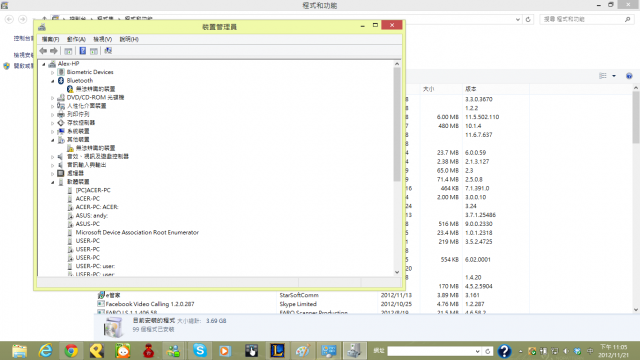The image size is (640, 360).
Task: Select the unknown device with warning under 其他裝置
Action: (91, 148)
